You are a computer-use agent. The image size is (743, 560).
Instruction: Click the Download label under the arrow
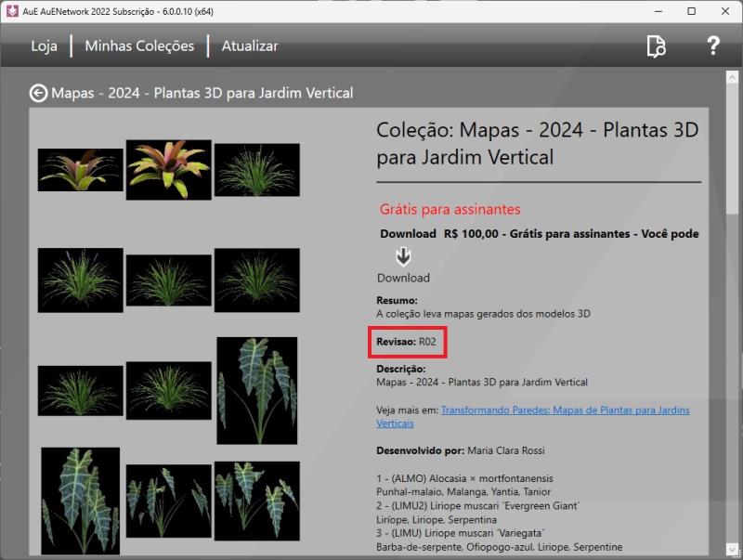tap(403, 278)
